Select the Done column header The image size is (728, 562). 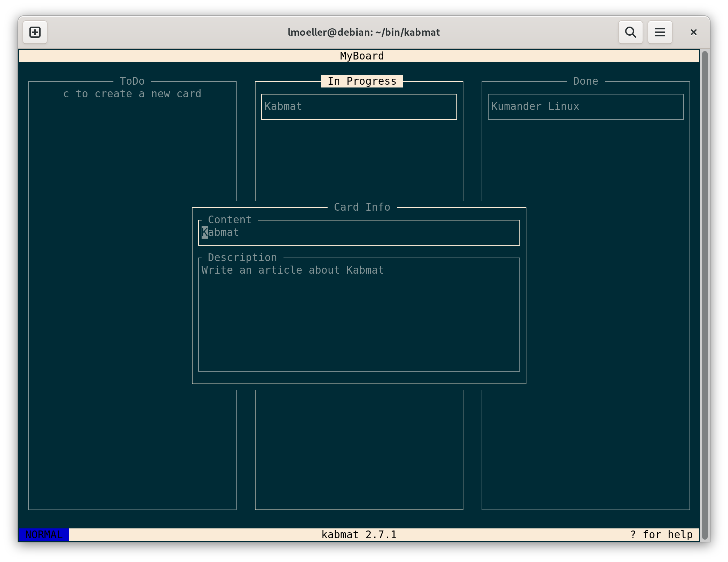586,81
